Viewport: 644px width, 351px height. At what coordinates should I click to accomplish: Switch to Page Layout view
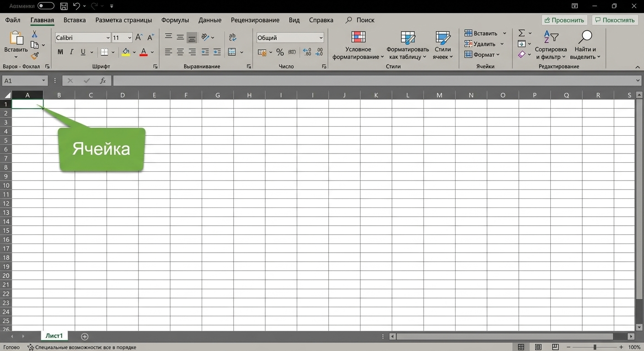pyautogui.click(x=538, y=347)
